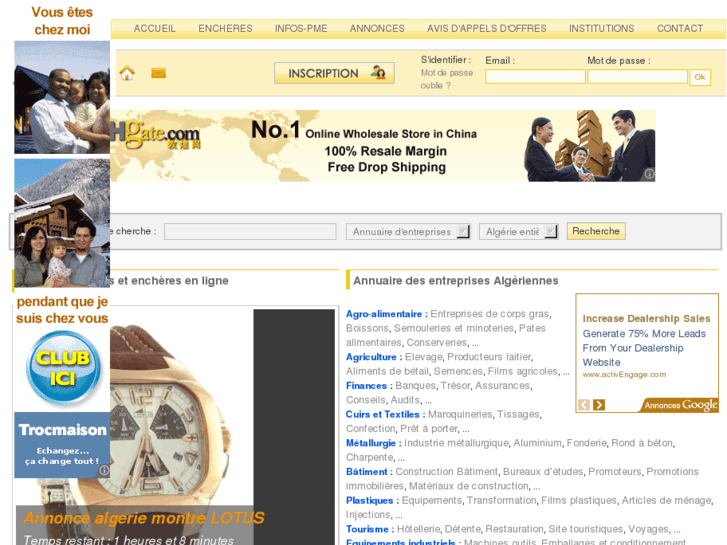Viewport: 727px width, 545px height.
Task: Open the Plastiques category link
Action: point(372,500)
